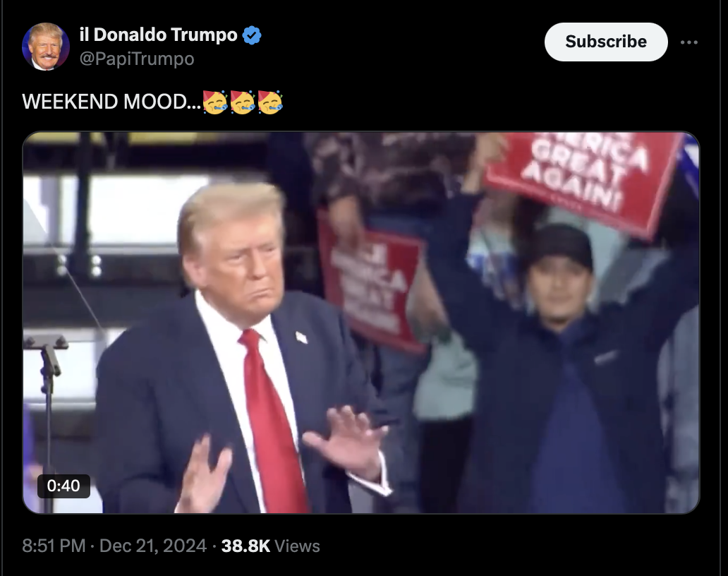Open the @PapiTrumpo handle link

(137, 59)
